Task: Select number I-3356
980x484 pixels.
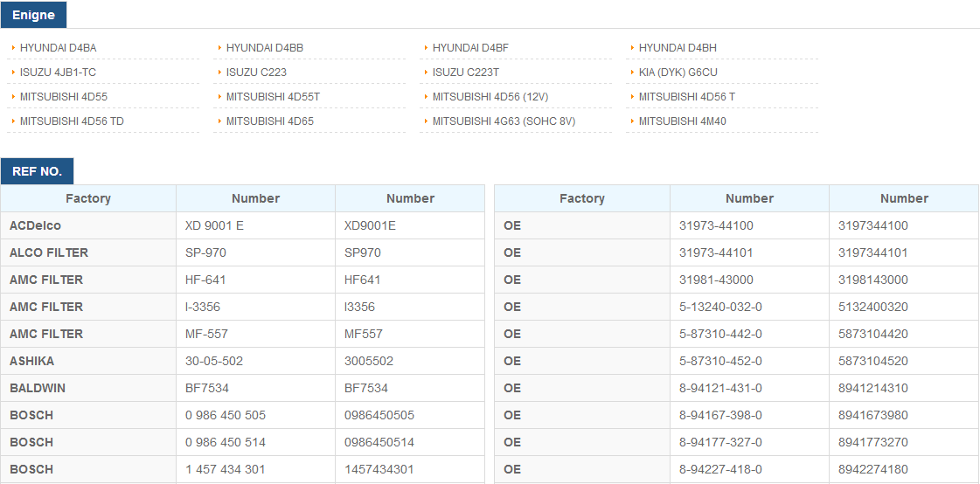Action: [x=203, y=307]
